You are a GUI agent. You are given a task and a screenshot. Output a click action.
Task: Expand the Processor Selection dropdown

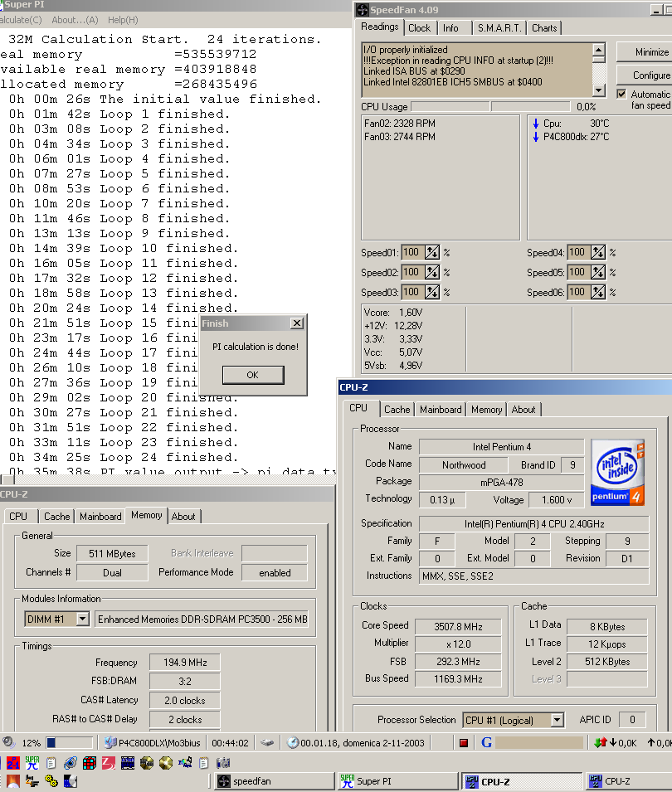[557, 720]
